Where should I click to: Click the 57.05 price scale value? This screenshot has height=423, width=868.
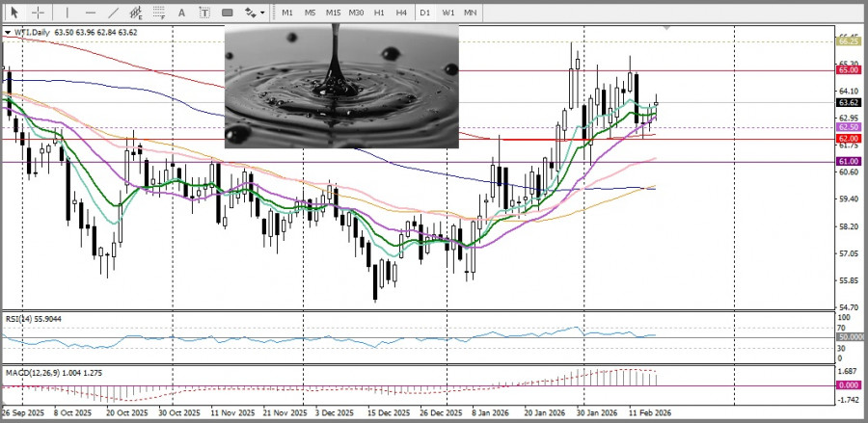[849, 253]
